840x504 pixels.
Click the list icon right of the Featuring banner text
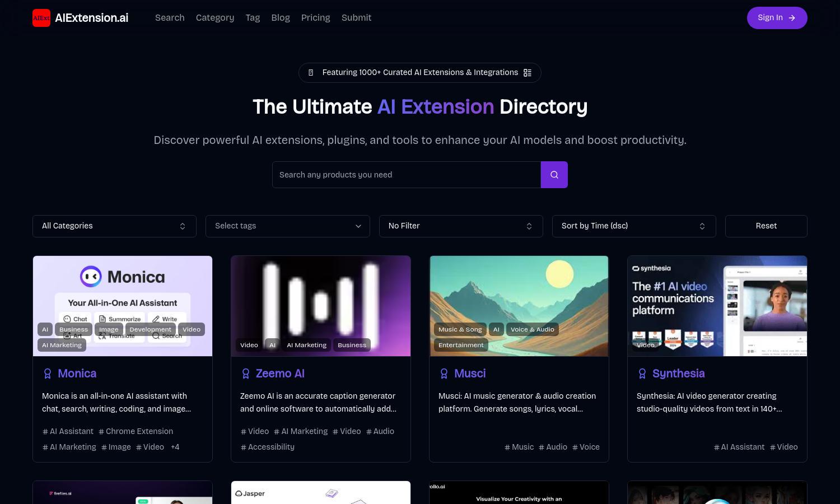click(x=528, y=73)
